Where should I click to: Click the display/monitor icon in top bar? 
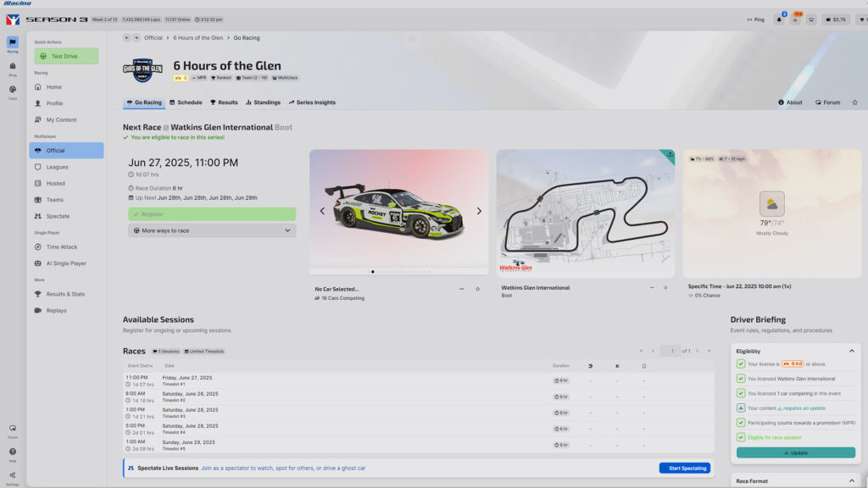[x=811, y=19]
